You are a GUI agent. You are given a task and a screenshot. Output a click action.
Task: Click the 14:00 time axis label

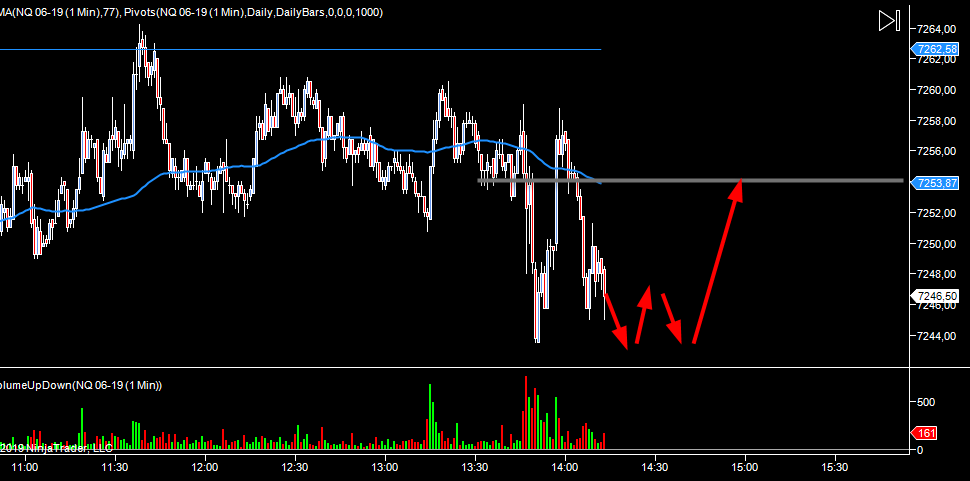[565, 467]
